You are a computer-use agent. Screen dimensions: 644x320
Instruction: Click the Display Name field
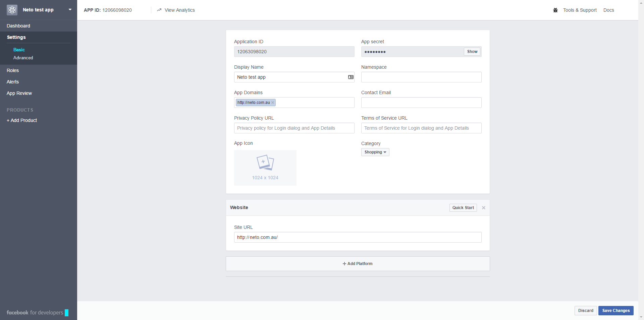(x=294, y=77)
